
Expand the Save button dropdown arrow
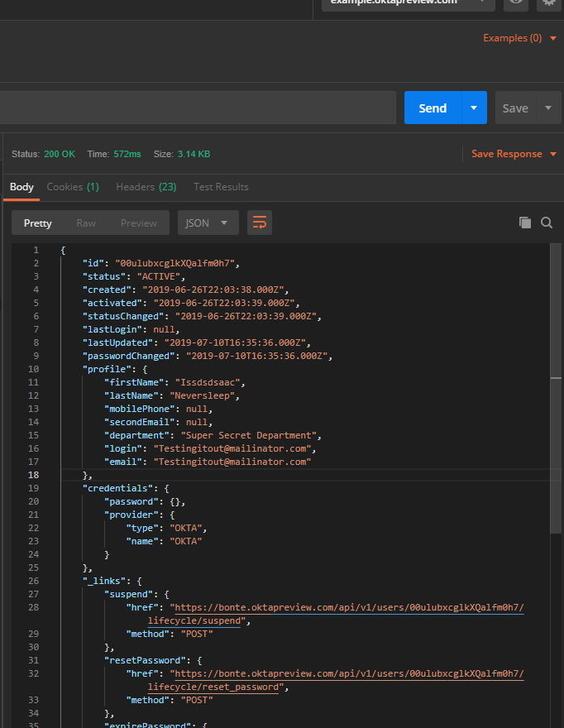point(548,108)
